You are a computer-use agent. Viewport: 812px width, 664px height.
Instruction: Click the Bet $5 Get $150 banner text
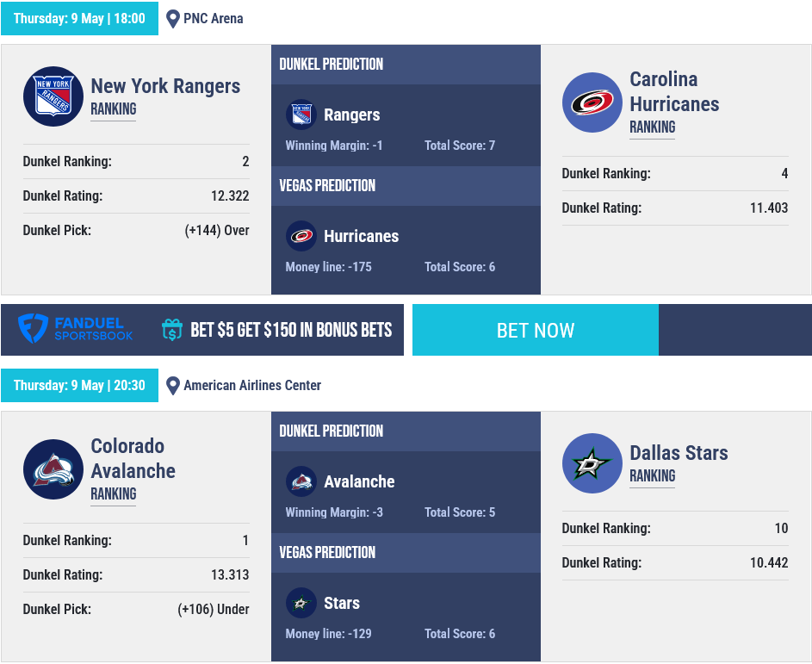(x=291, y=330)
